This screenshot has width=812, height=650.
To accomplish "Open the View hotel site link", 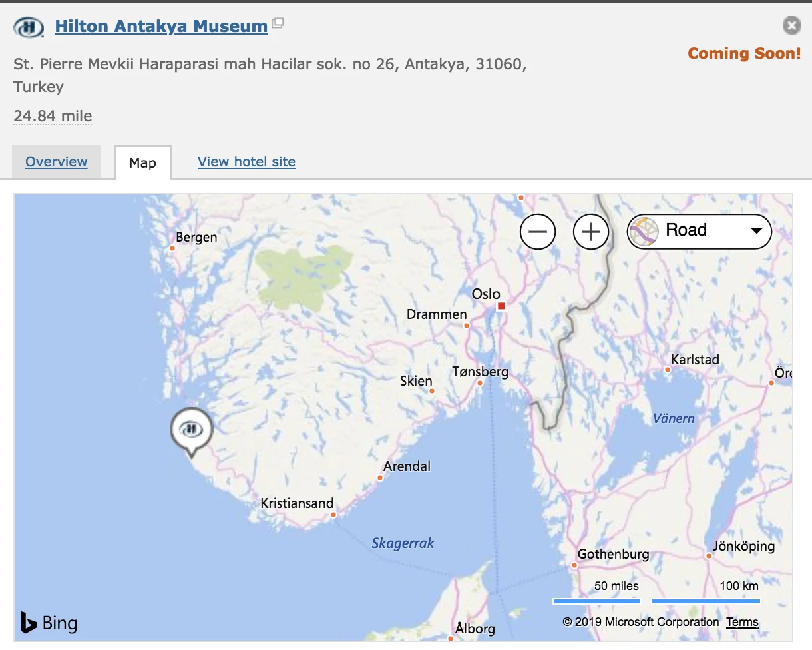I will tap(246, 162).
